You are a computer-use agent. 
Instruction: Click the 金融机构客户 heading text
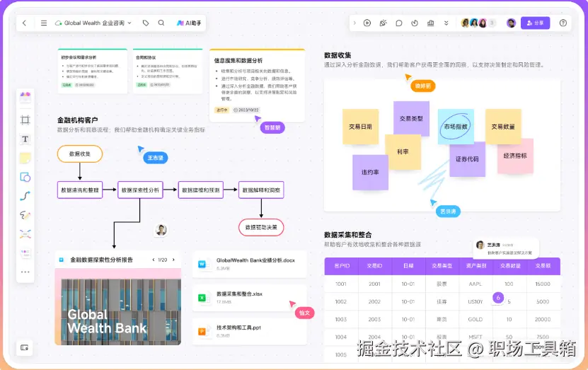tap(78, 120)
